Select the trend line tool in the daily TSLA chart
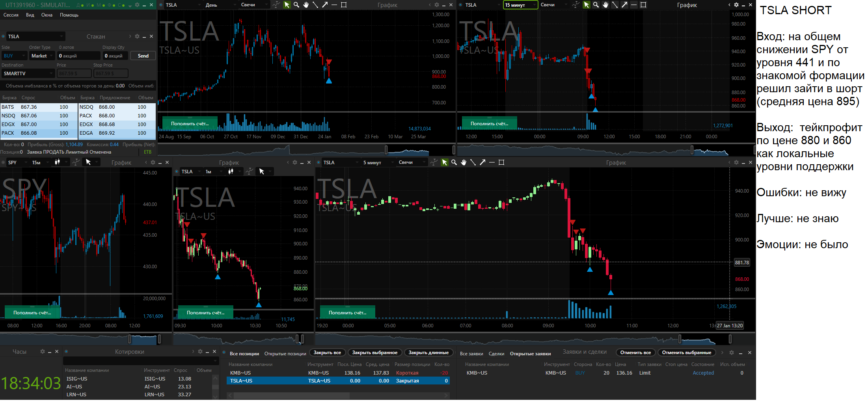 pos(315,5)
